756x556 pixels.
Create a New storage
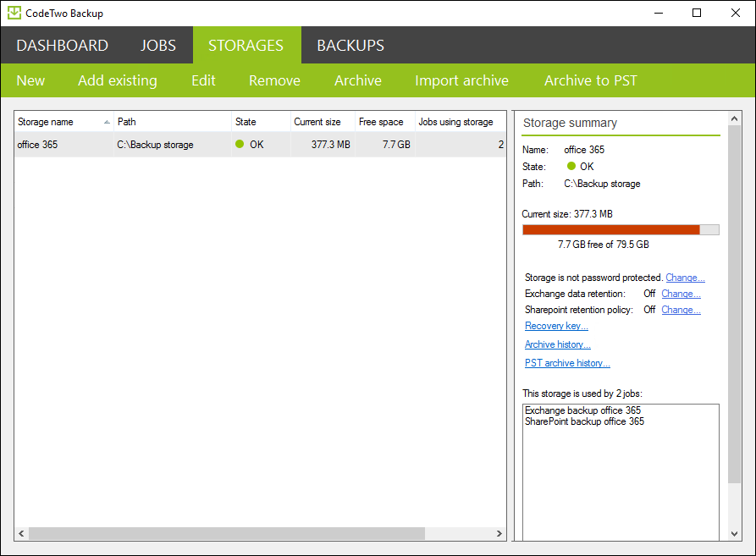coord(30,80)
